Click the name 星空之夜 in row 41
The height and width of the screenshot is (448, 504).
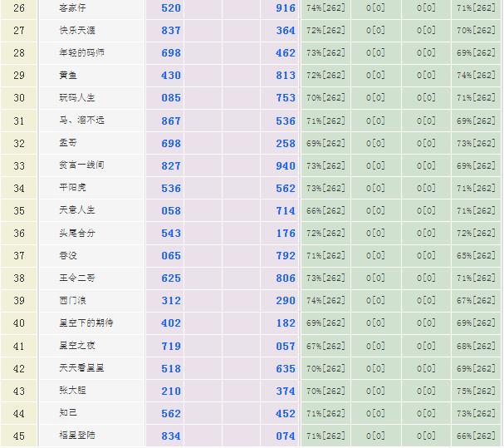pyautogui.click(x=76, y=346)
